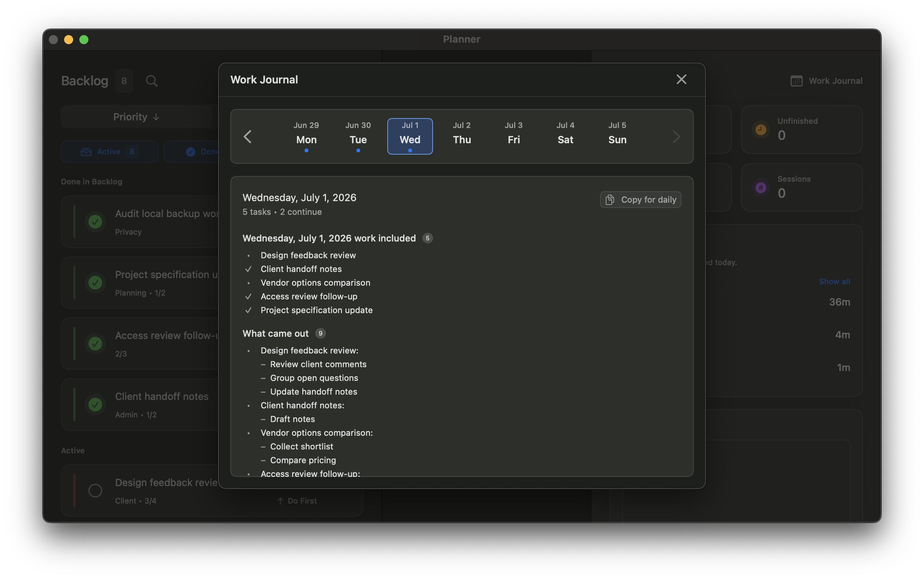The width and height of the screenshot is (924, 579).
Task: Switch to the Done filter tab
Action: pos(191,152)
